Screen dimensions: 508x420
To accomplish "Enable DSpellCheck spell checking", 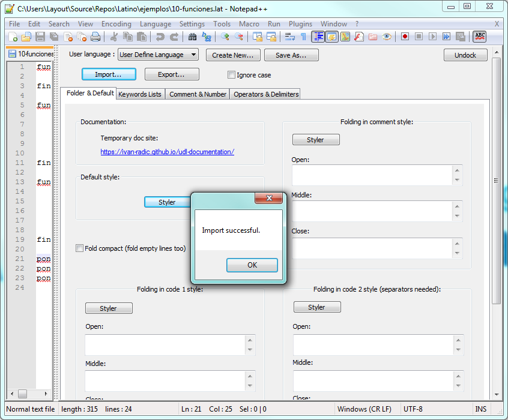I will (480, 37).
